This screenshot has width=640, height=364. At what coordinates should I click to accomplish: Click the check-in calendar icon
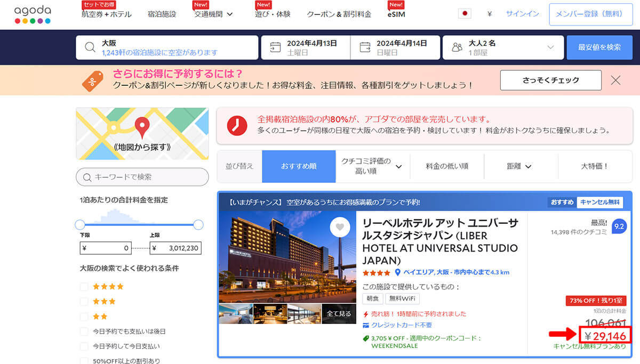(275, 47)
